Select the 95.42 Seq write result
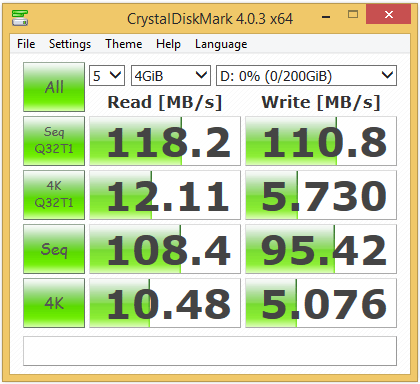The width and height of the screenshot is (420, 384). (x=321, y=249)
